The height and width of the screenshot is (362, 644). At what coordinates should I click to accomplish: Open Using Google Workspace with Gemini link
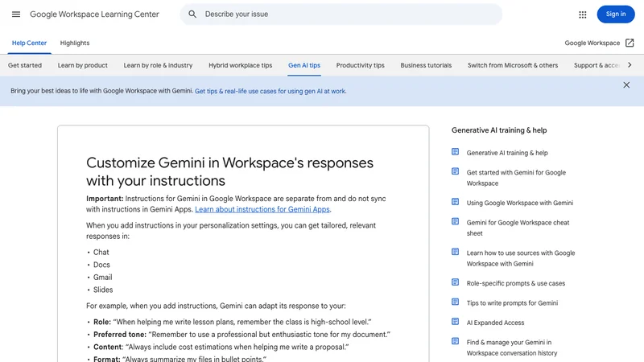click(x=519, y=203)
